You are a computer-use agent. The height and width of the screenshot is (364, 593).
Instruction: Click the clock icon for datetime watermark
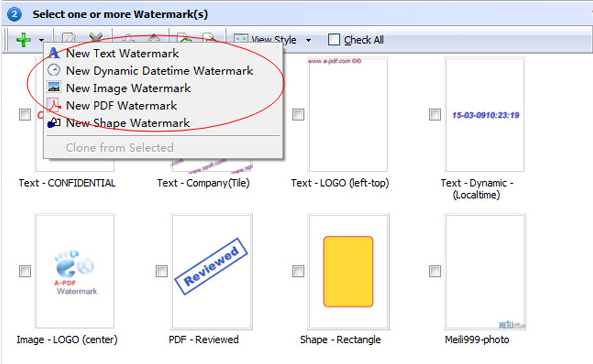click(54, 70)
